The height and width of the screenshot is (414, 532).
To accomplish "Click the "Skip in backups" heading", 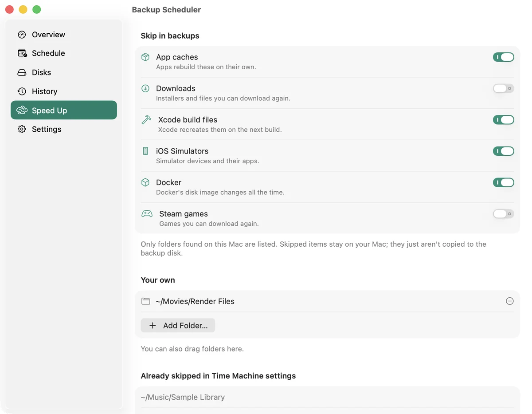I will point(170,36).
